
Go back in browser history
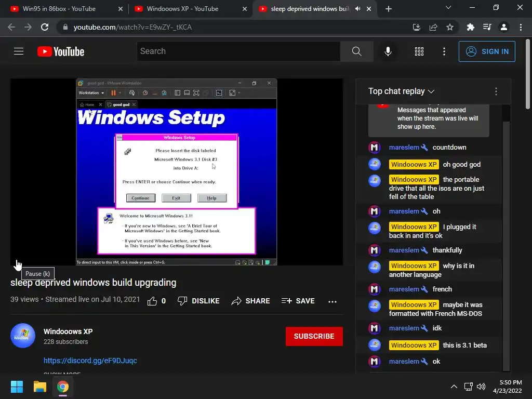pyautogui.click(x=11, y=27)
